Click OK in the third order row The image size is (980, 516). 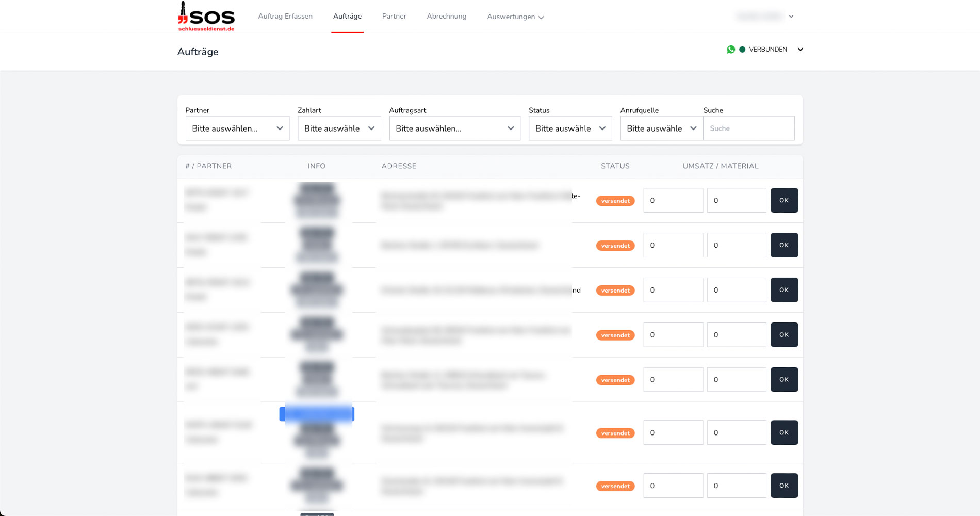[784, 290]
